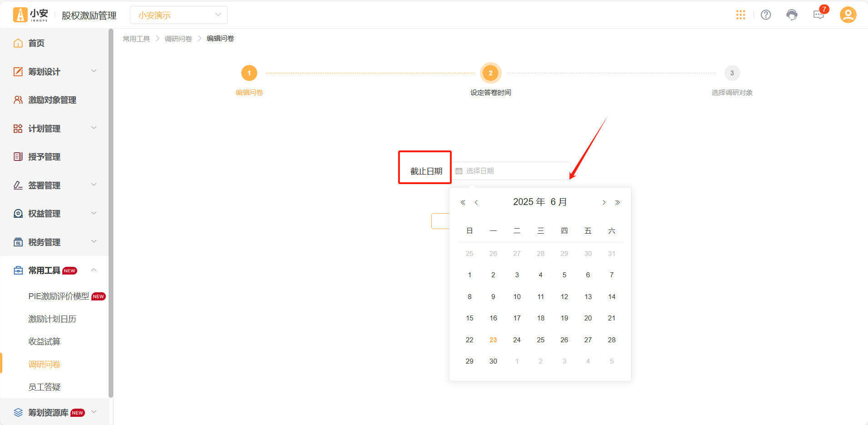Expand the 签署管理 menu chevron

pos(94,185)
